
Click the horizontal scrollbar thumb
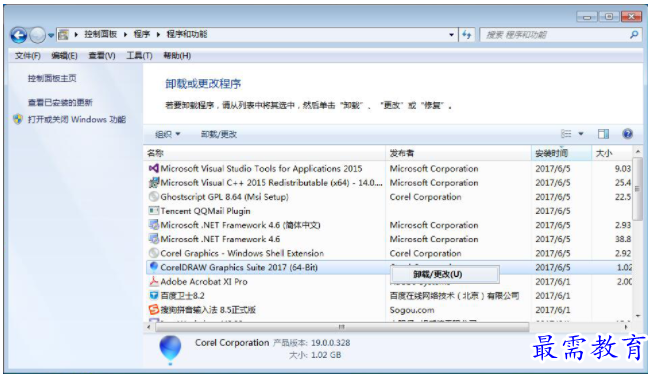click(x=342, y=327)
